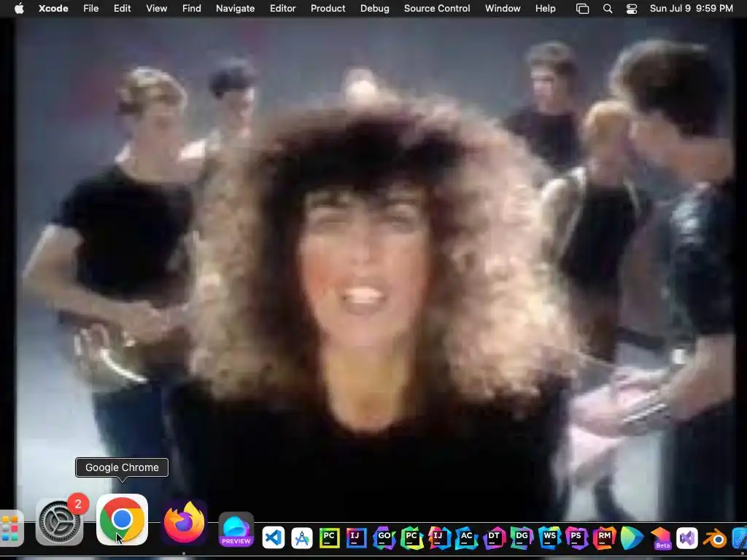Open the Window menu

tap(503, 8)
